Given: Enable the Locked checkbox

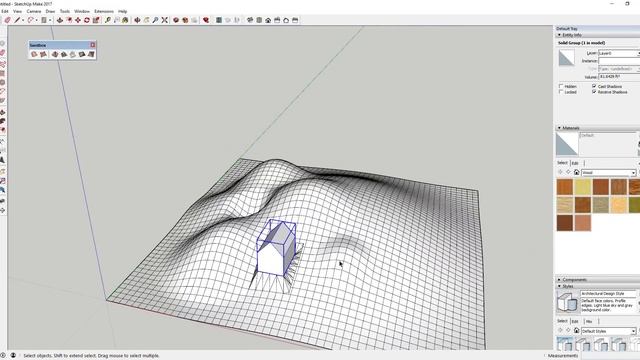Looking at the screenshot, I should tap(561, 92).
